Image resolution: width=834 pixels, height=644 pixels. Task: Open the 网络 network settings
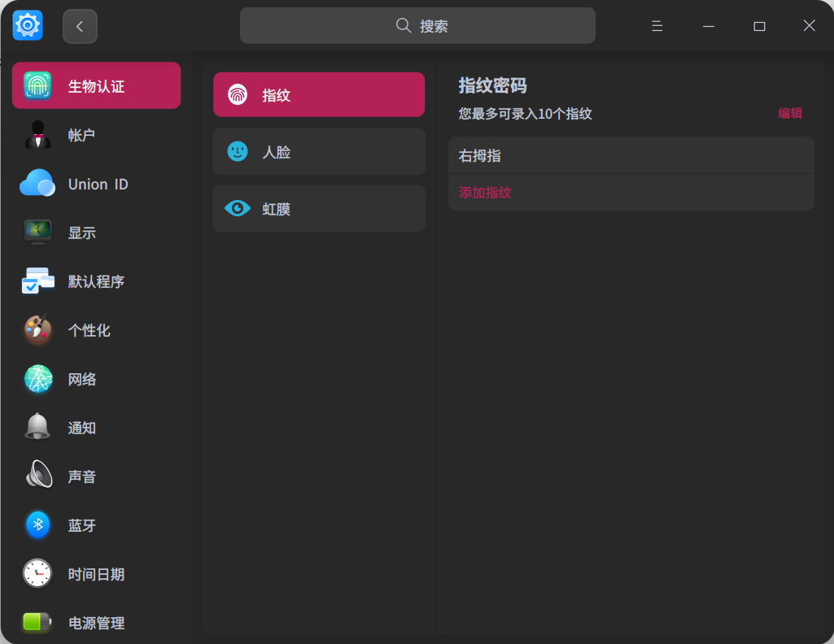coord(81,378)
